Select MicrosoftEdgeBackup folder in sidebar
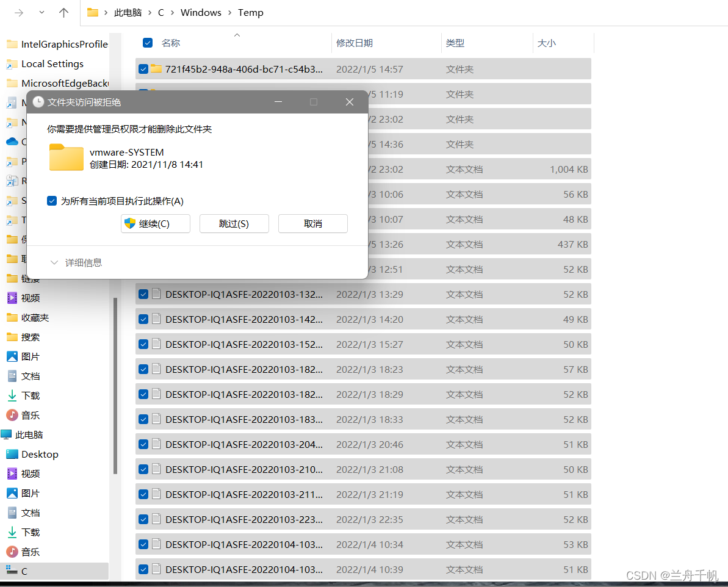This screenshot has width=728, height=587. pos(57,83)
